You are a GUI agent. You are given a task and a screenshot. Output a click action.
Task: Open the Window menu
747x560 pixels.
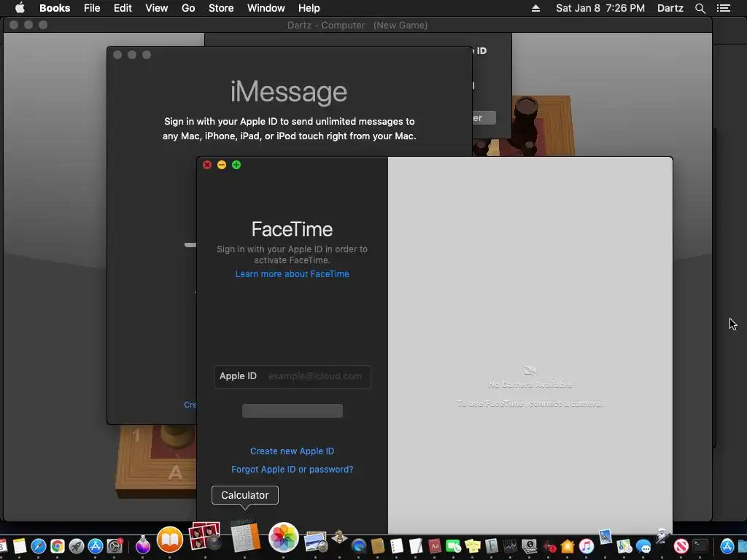tap(266, 8)
